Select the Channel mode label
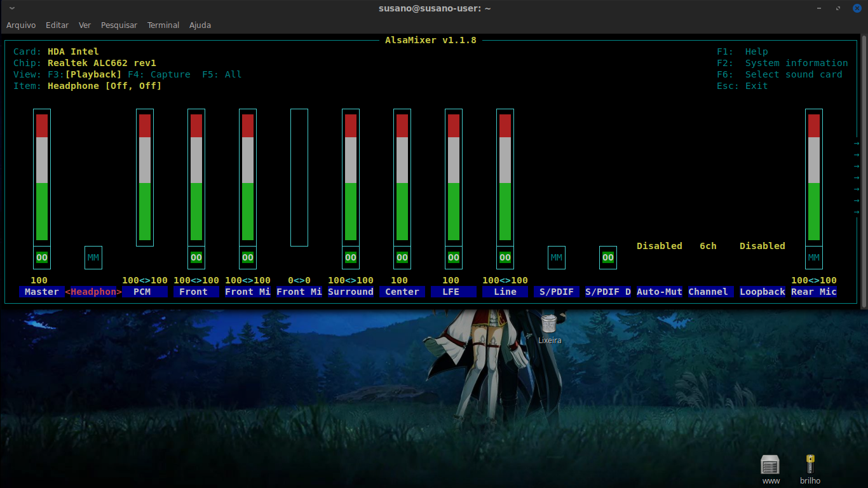The image size is (868, 488). [711, 292]
